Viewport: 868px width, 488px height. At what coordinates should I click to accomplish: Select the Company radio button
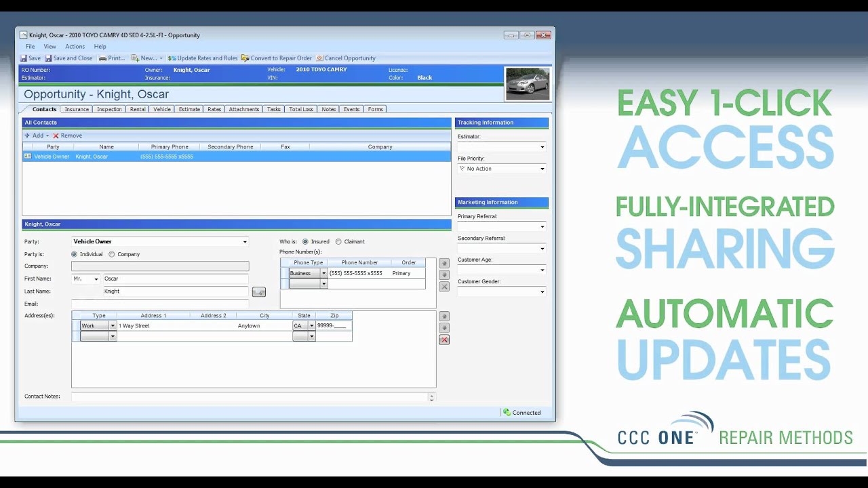(x=112, y=254)
